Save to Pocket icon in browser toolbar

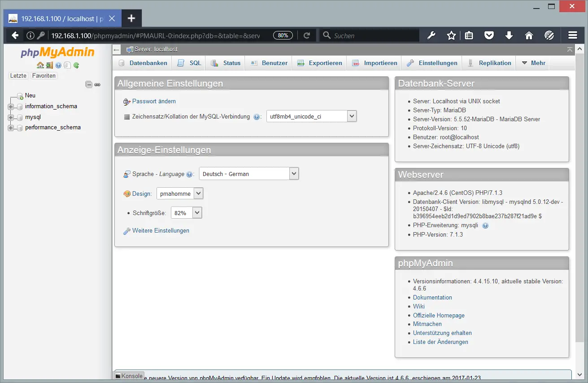489,35
